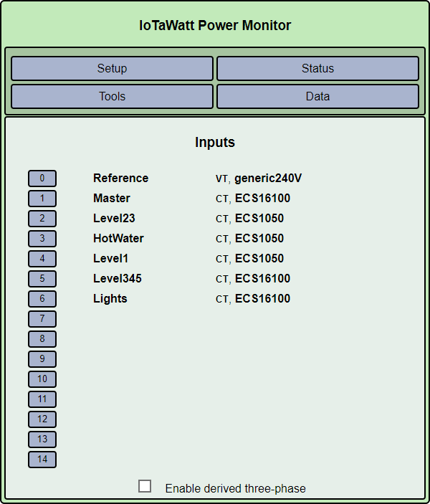Click input 1 Master button
The height and width of the screenshot is (504, 430).
[42, 199]
